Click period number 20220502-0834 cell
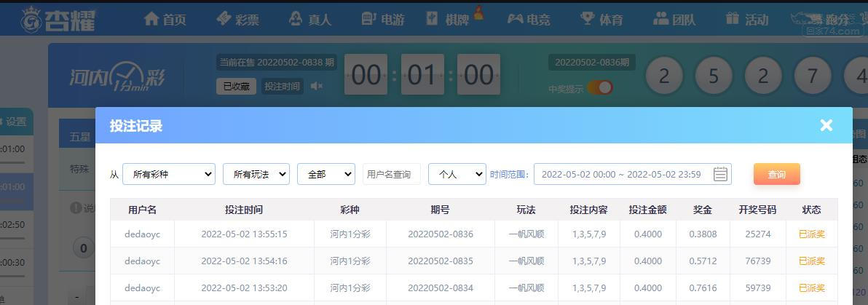The image size is (868, 305). click(x=441, y=288)
